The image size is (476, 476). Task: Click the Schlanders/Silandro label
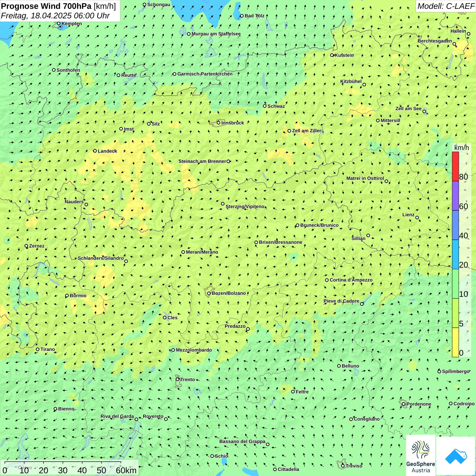pos(101,258)
